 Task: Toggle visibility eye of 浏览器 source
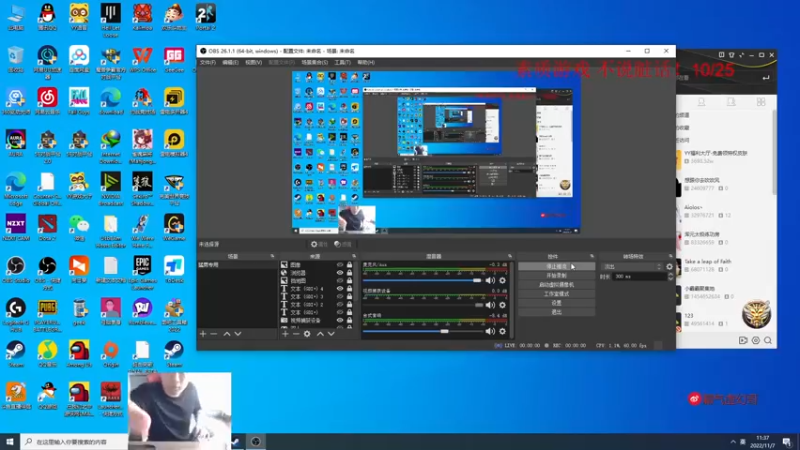click(340, 273)
